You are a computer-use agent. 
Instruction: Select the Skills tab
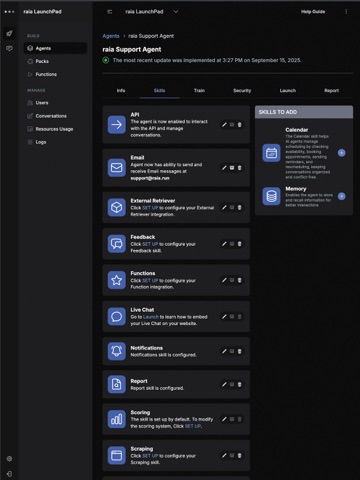coord(160,90)
